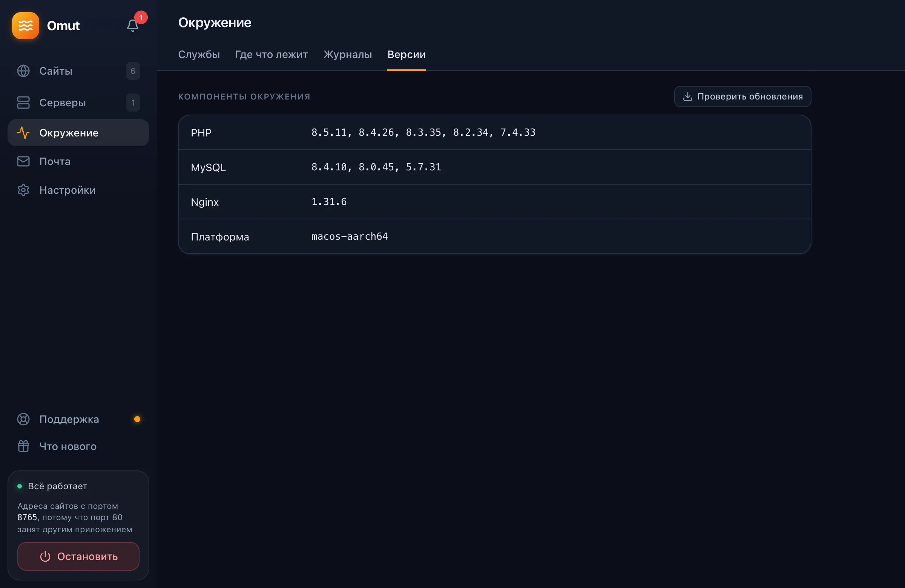Click the port 8765 number in status
Screen dimensions: 905x588
click(28, 517)
